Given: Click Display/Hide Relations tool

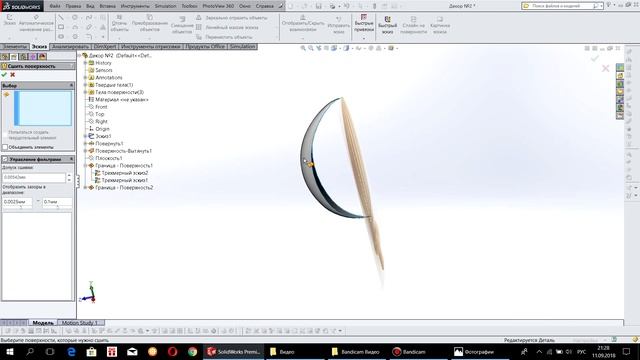Looking at the screenshot, I should [302, 24].
